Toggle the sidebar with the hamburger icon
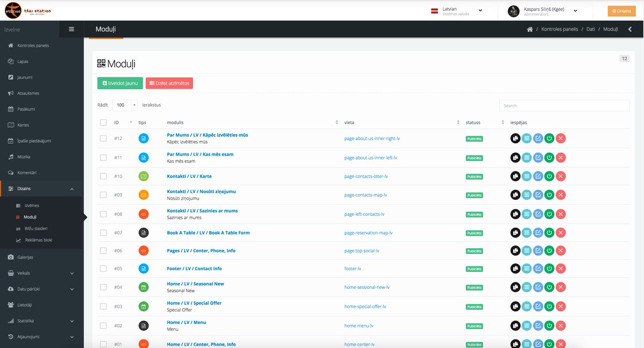 click(71, 30)
